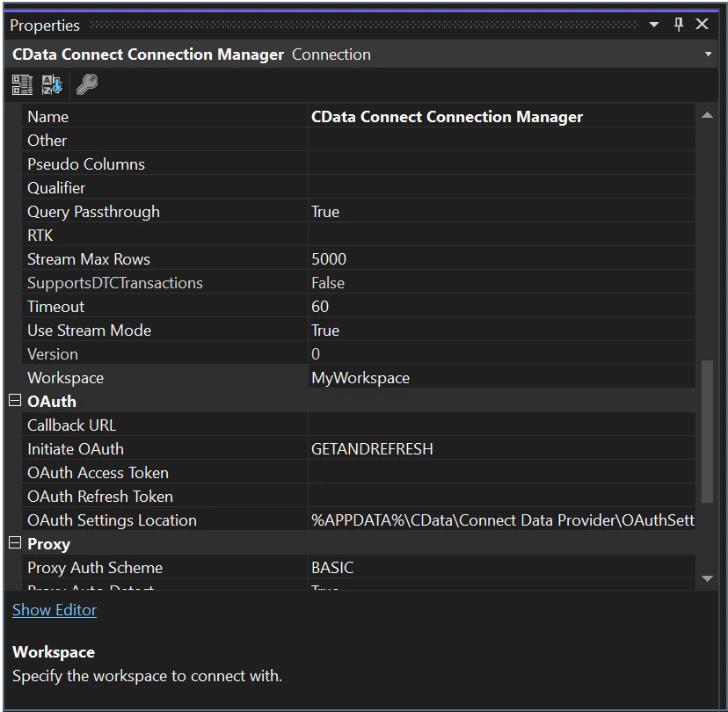Select the OAuth Settings Location property
Image resolution: width=728 pixels, height=712 pixels.
coord(164,519)
